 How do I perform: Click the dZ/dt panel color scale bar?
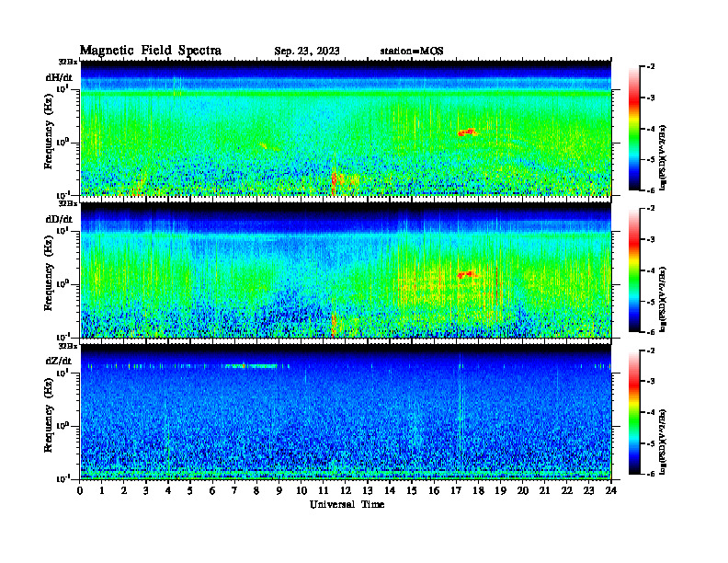[633, 412]
